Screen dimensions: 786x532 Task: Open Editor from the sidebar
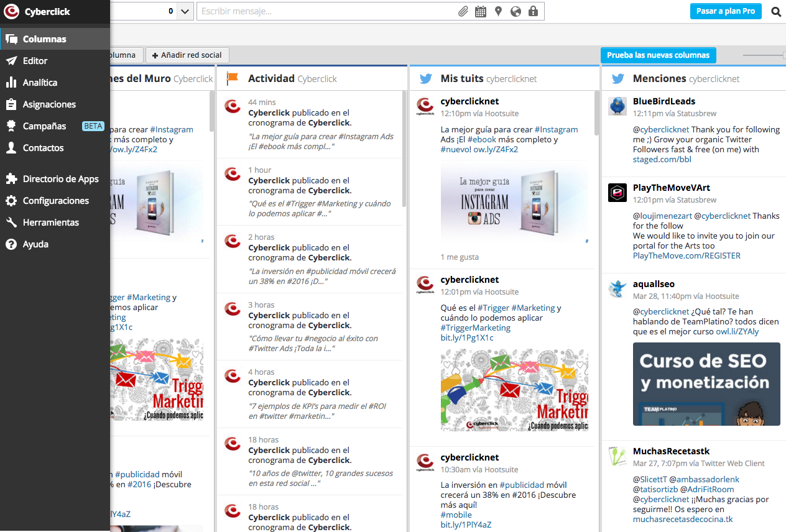(x=55, y=61)
